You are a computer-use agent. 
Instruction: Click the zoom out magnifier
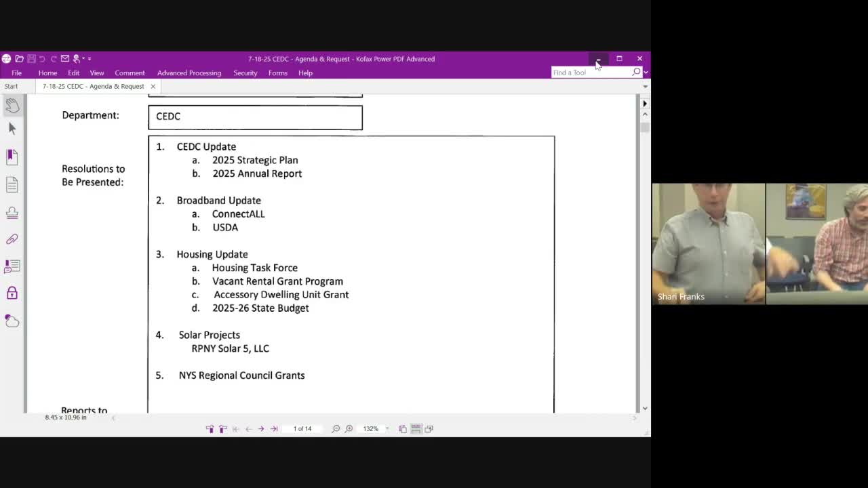coord(336,429)
